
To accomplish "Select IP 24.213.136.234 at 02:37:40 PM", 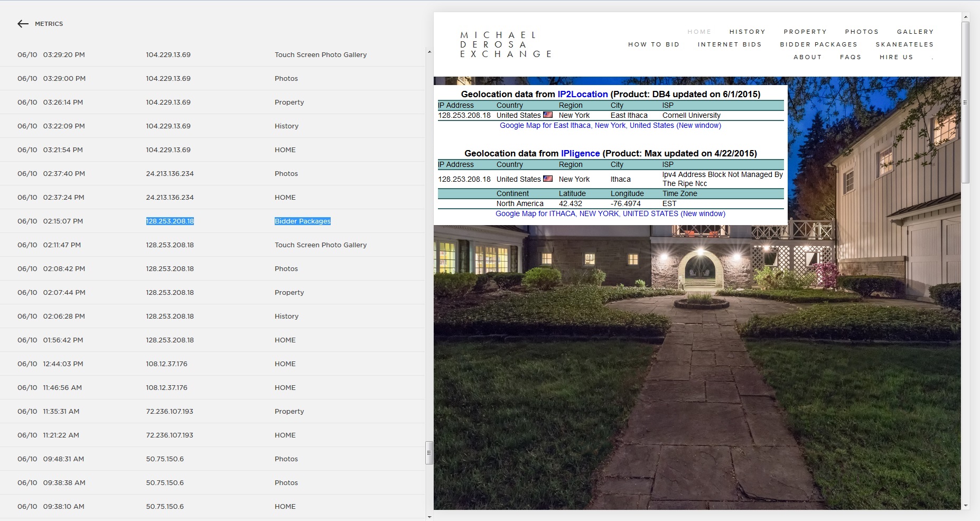I will click(x=170, y=173).
